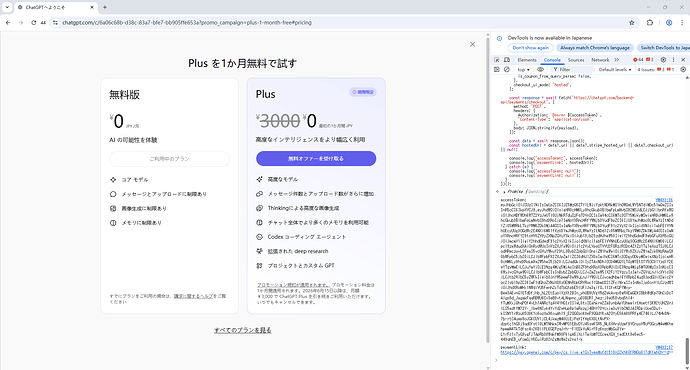This screenshot has height=370, width=690.
Task: Open the Chrome profile avatar
Action: [669, 22]
